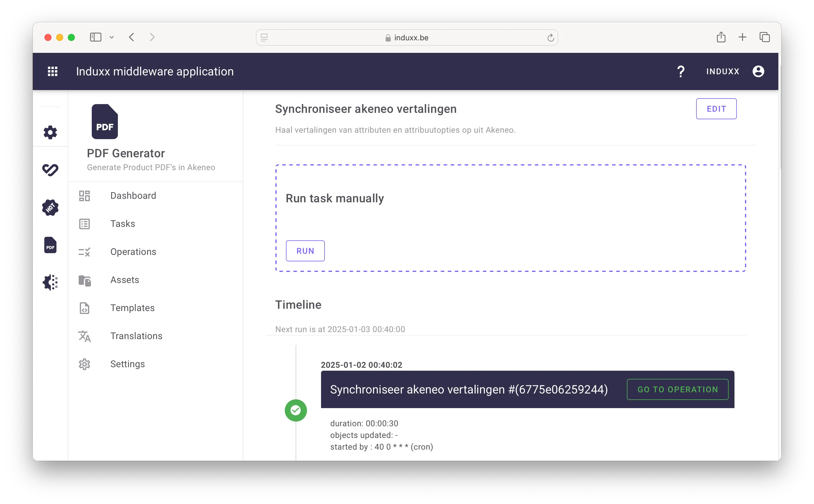Open the half-gear dotted app icon
This screenshot has width=814, height=504.
pyautogui.click(x=50, y=282)
